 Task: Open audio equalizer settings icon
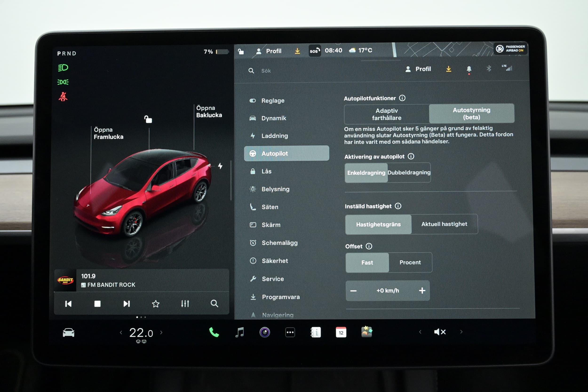tap(185, 304)
